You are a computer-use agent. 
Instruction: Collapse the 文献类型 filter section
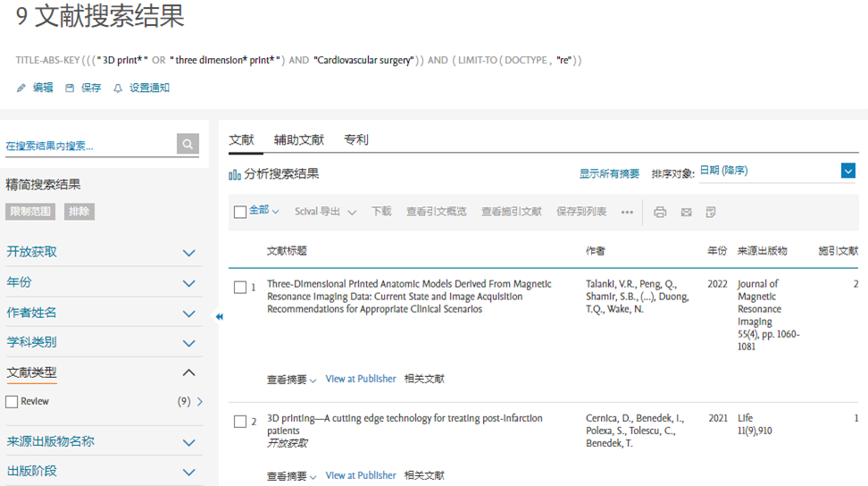(188, 373)
